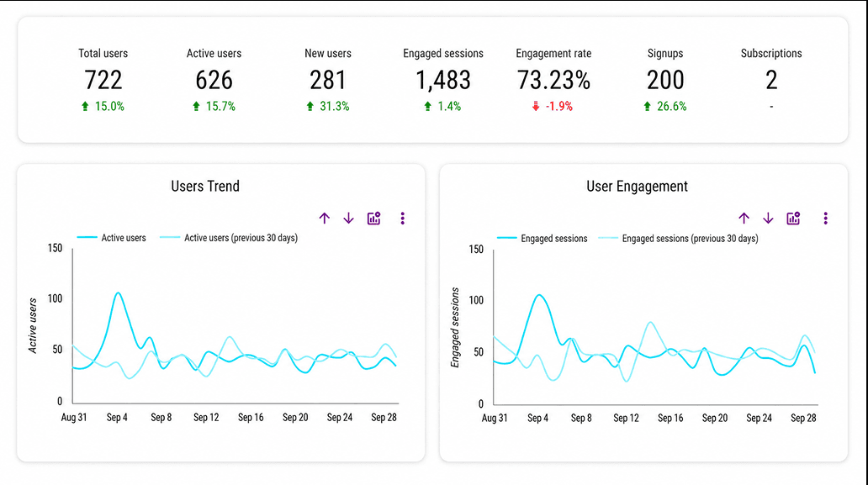Click the Sep 4 axis label in Users Trend
The height and width of the screenshot is (485, 868).
tap(117, 418)
